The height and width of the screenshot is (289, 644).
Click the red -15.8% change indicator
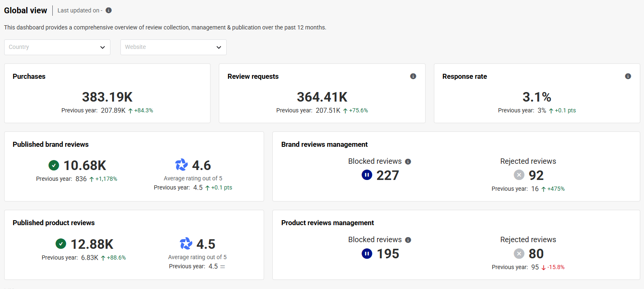(553, 267)
